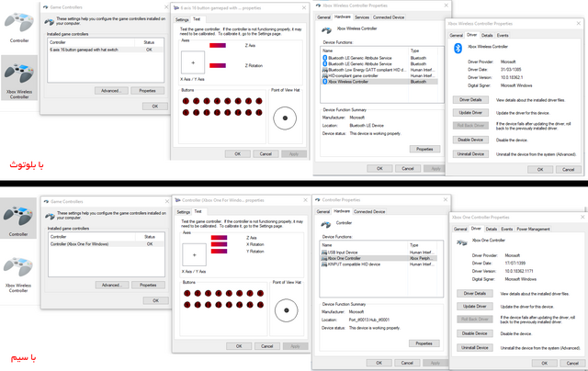
Task: Switch to Connected Device tab in Controller Properties
Action: click(x=369, y=211)
